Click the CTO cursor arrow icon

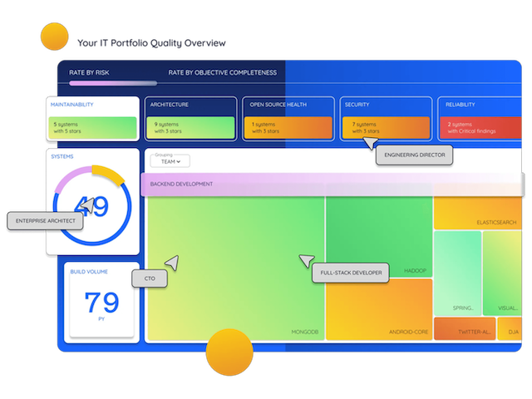(x=171, y=263)
